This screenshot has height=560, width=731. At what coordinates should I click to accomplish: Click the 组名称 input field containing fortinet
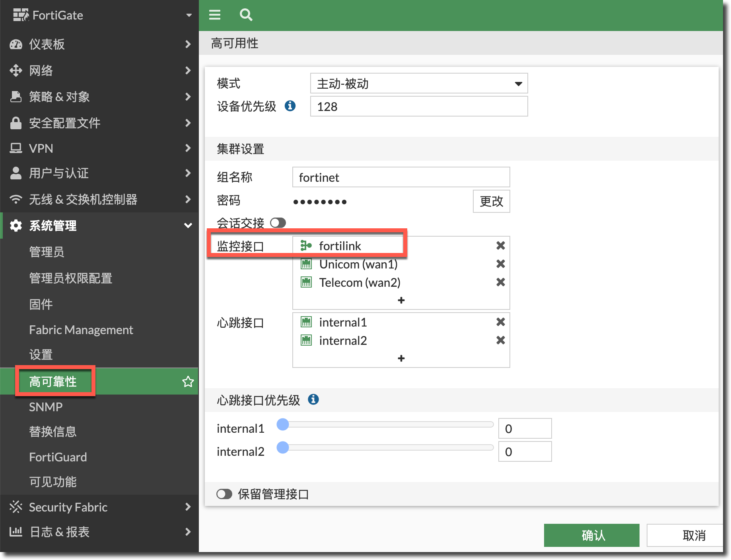[x=401, y=177]
